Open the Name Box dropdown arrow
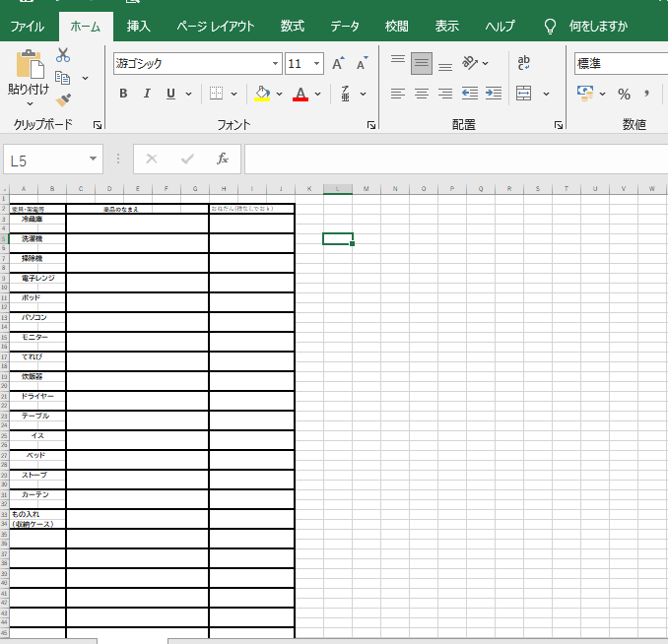This screenshot has height=644, width=668. (94, 159)
